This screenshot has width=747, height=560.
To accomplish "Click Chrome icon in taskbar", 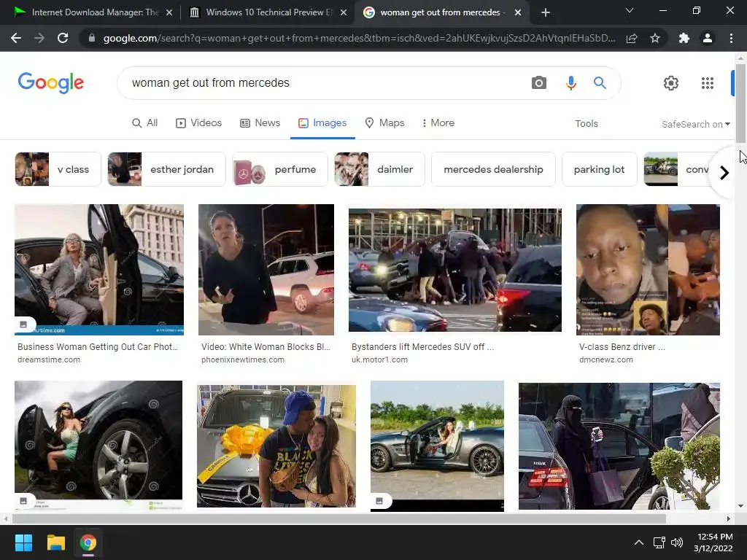I will [88, 542].
